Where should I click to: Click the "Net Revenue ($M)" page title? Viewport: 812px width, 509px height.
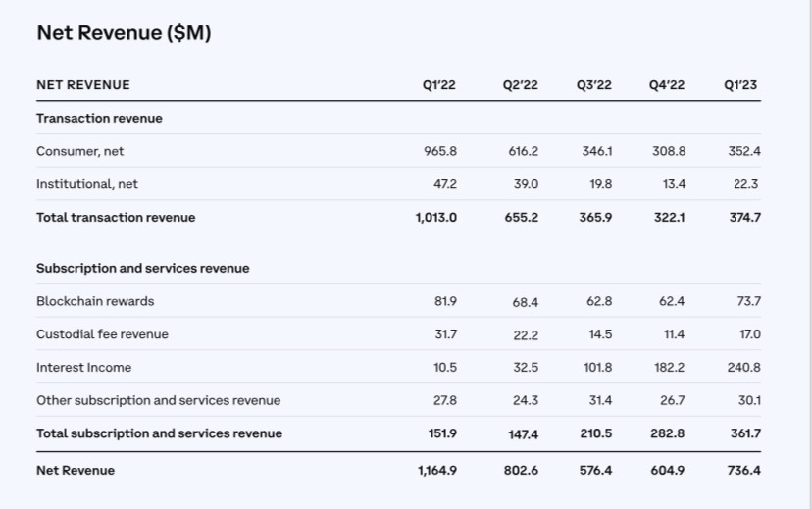pos(124,33)
